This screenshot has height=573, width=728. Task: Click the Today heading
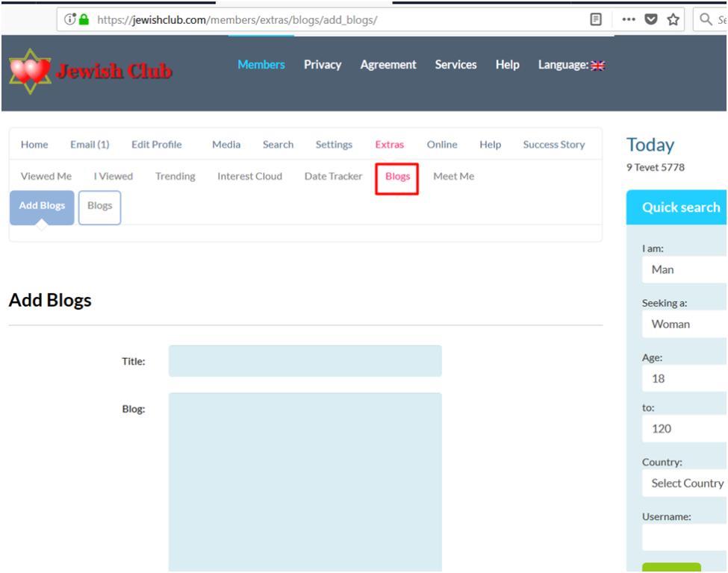pos(650,145)
